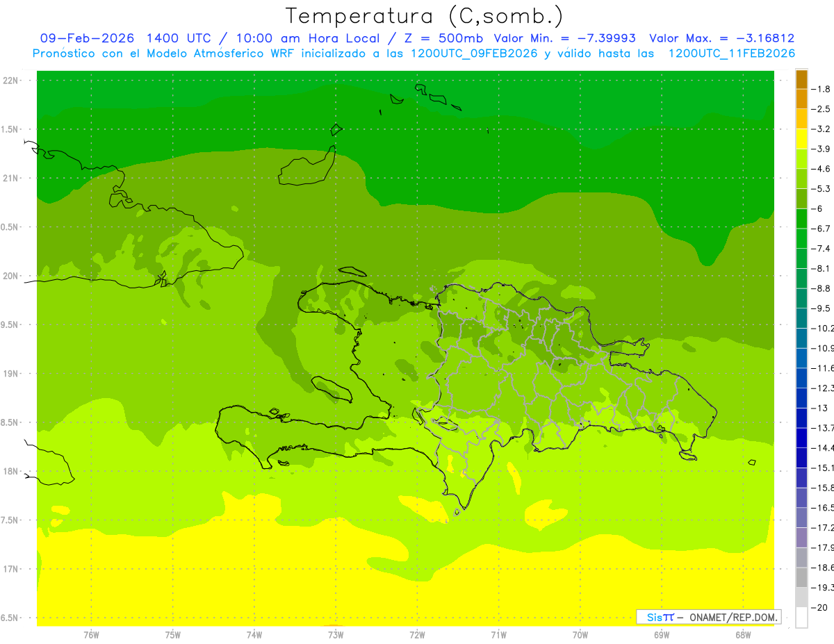Click the '74W' longitude label

(254, 635)
